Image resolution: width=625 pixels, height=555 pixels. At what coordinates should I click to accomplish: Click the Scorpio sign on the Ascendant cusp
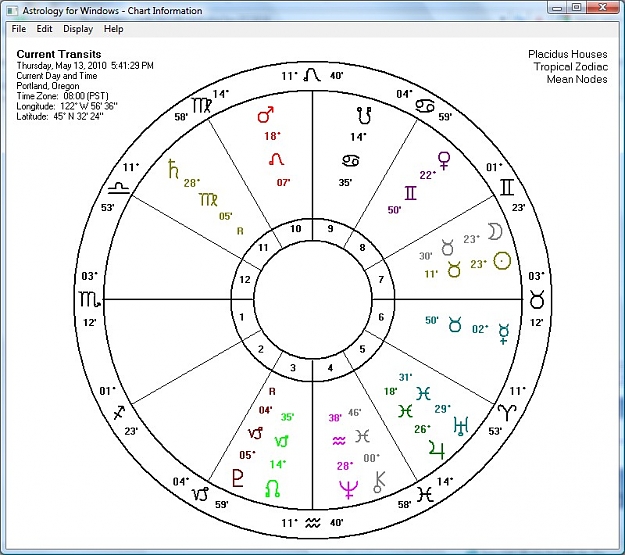89,299
